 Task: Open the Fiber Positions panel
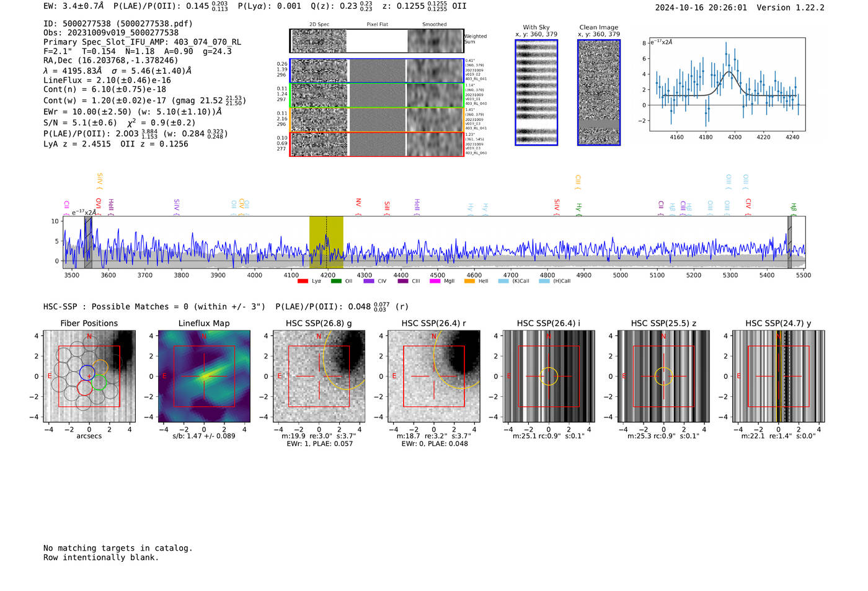coord(89,376)
